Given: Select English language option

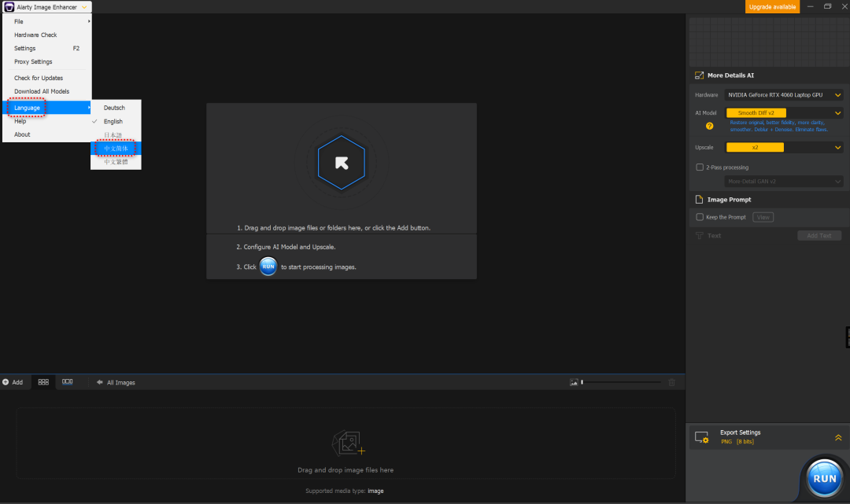Looking at the screenshot, I should coord(116,121).
